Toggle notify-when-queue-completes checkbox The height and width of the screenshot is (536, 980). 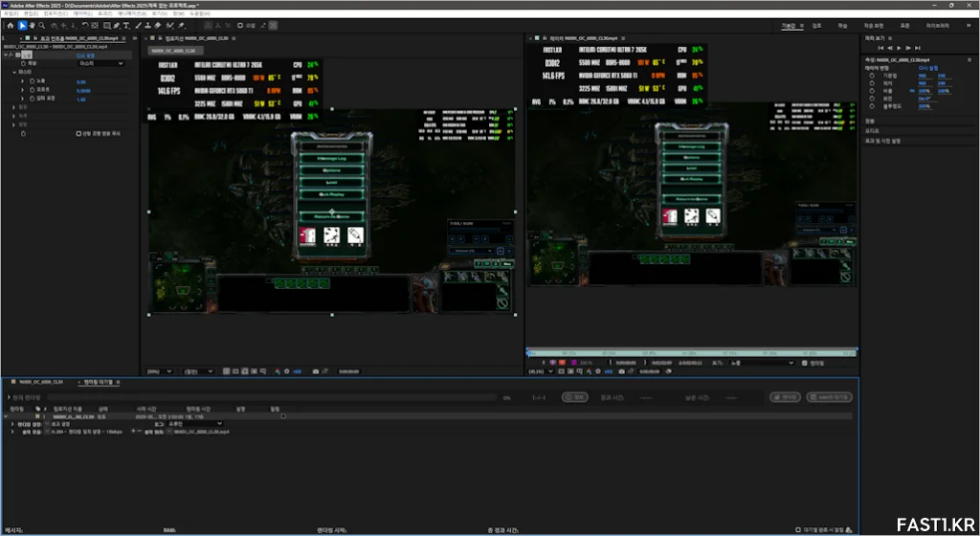coord(798,529)
